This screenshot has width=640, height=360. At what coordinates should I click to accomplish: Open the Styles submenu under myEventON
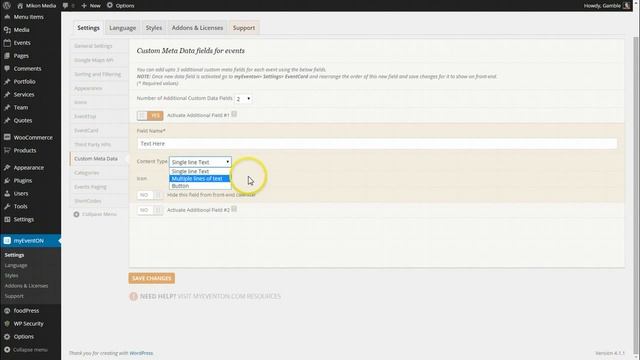pos(11,276)
